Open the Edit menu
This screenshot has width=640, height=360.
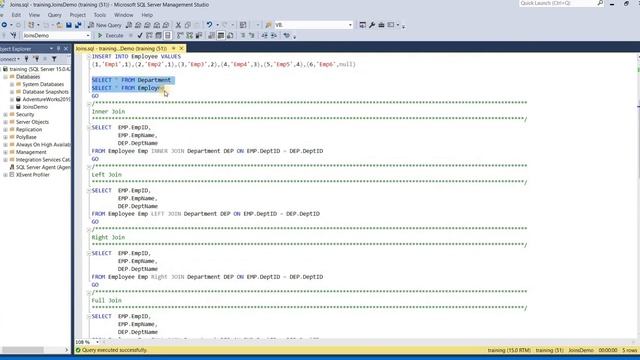point(16,15)
